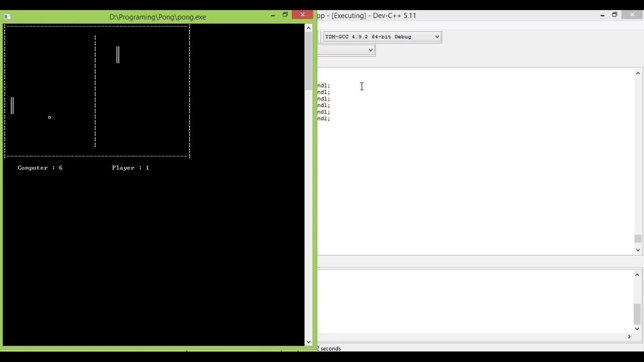This screenshot has width=644, height=362.
Task: Click the last "ndl;" line in the code editor
Action: pyautogui.click(x=324, y=118)
